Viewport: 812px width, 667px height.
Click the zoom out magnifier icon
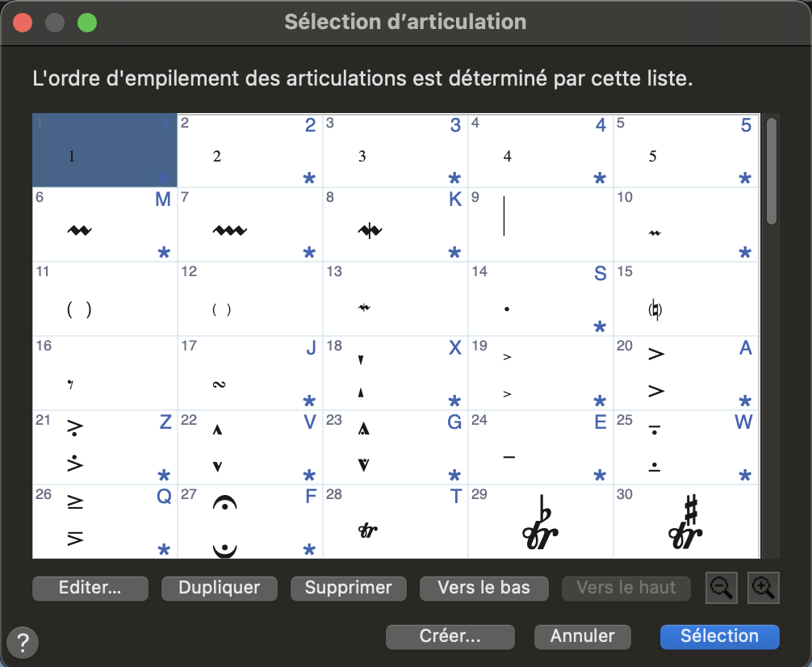721,589
